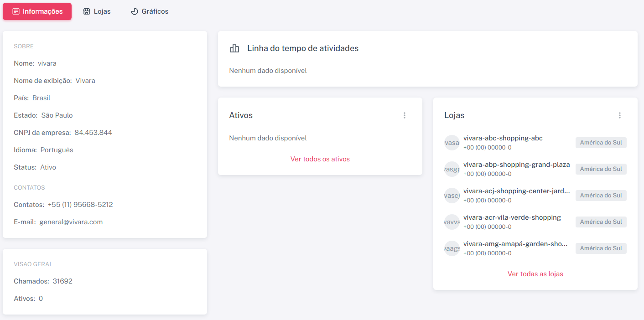Click América do Sul badge for vivara-amg store
Viewport: 644px width, 320px height.
point(601,248)
